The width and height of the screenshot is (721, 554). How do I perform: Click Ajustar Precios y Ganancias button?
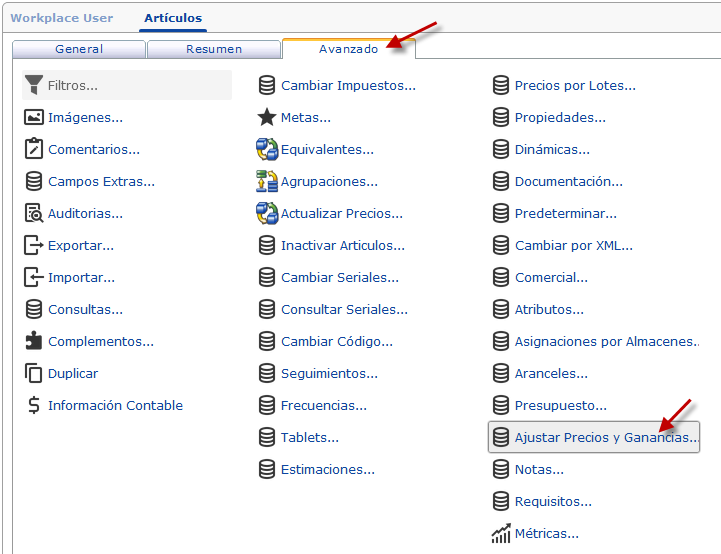pyautogui.click(x=594, y=437)
